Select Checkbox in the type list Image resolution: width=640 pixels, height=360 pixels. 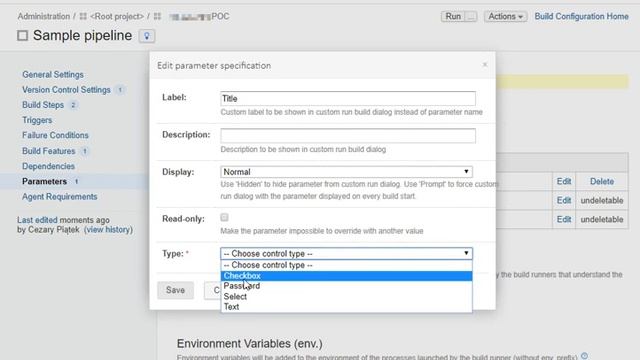tap(347, 276)
